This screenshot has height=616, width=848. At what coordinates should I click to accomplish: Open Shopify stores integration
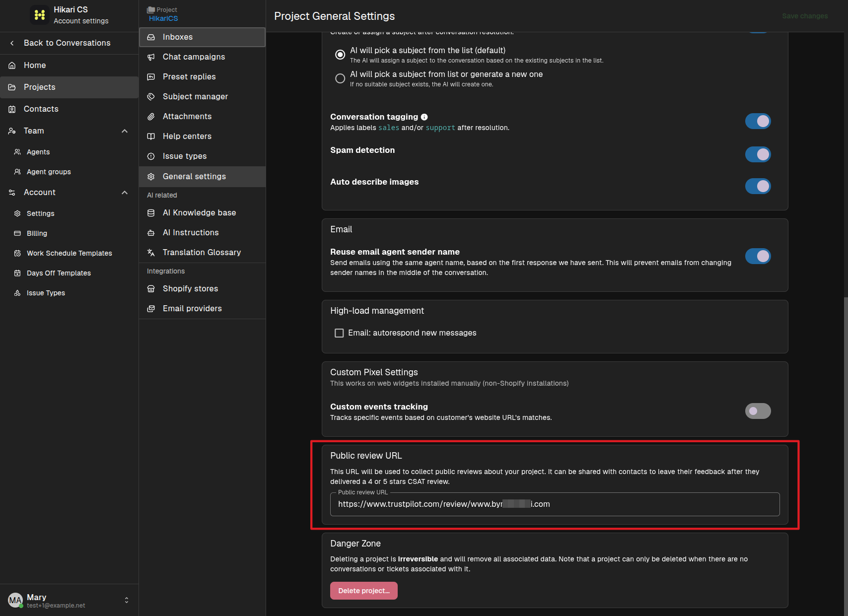point(202,289)
